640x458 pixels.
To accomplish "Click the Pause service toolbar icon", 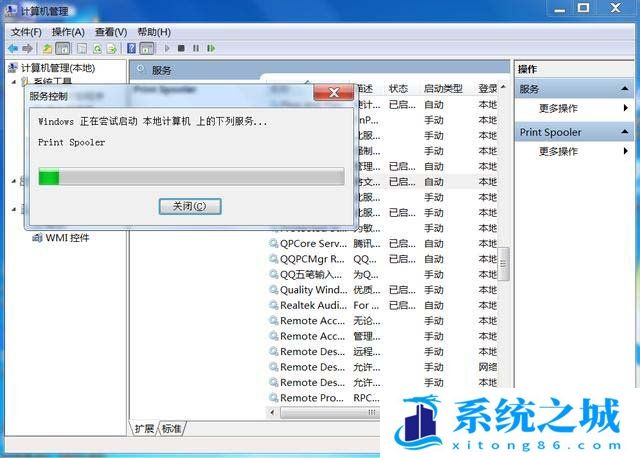I will point(196,48).
